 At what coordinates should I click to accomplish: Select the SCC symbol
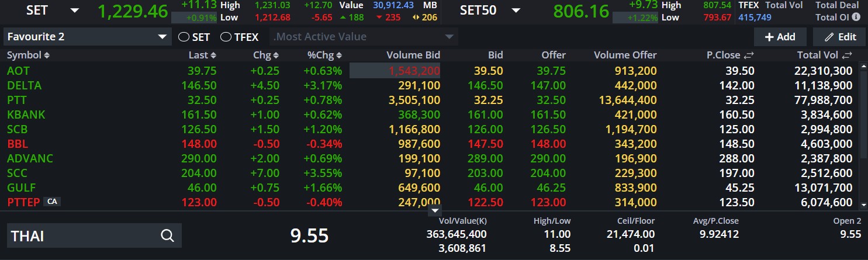[x=18, y=173]
